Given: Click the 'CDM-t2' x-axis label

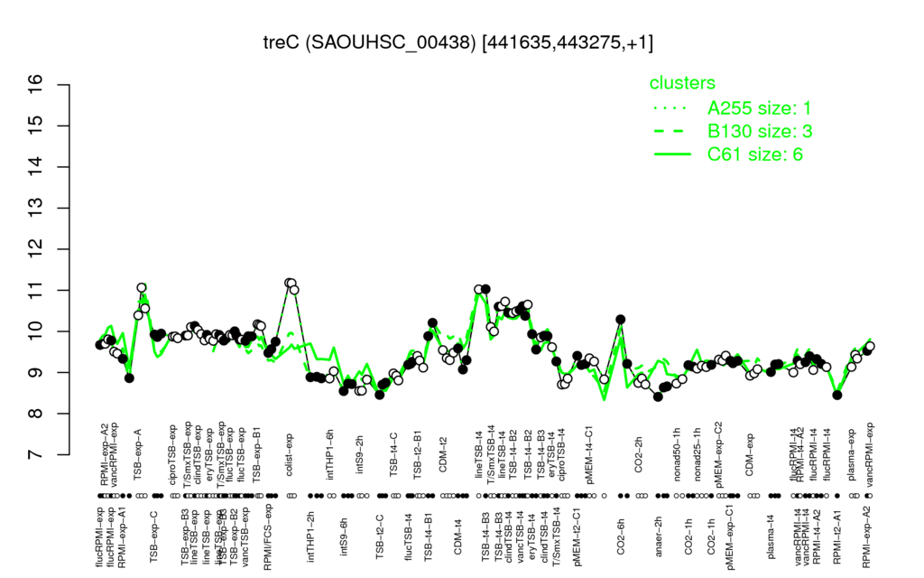Looking at the screenshot, I should pos(443,456).
